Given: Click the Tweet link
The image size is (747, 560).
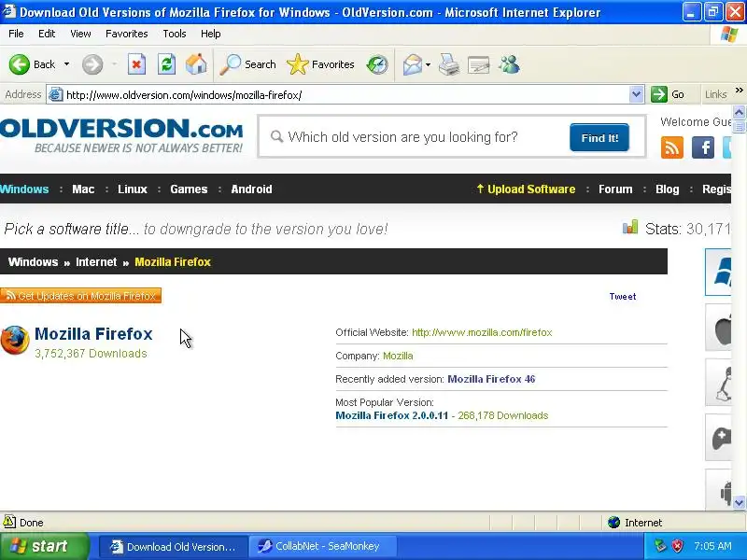Looking at the screenshot, I should (x=623, y=296).
